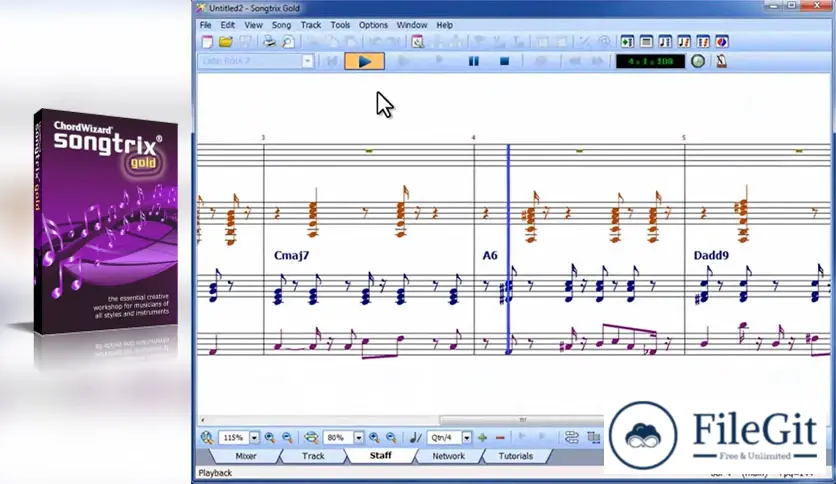Click the green plus icon
The height and width of the screenshot is (484, 836).
[x=483, y=438]
